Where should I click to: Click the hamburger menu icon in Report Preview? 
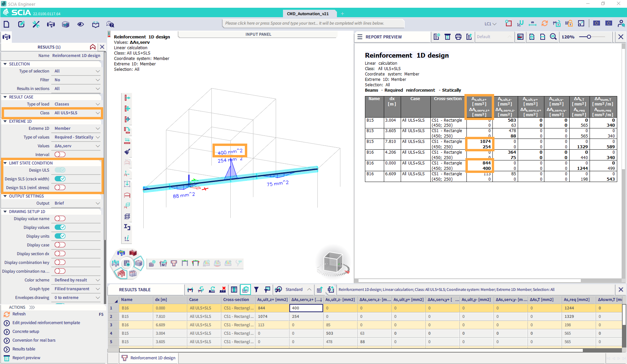360,37
